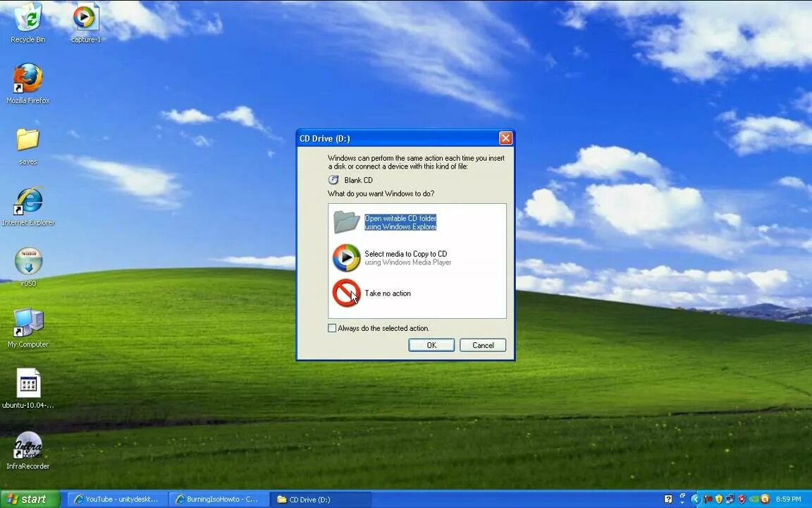812x508 pixels.
Task: Select the ubuntu-10.04 ISO file icon
Action: pos(28,389)
